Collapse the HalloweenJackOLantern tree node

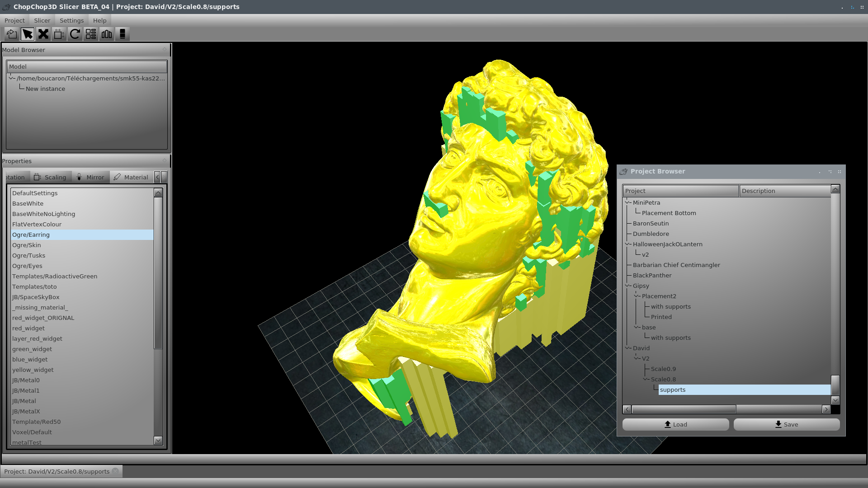click(x=627, y=244)
